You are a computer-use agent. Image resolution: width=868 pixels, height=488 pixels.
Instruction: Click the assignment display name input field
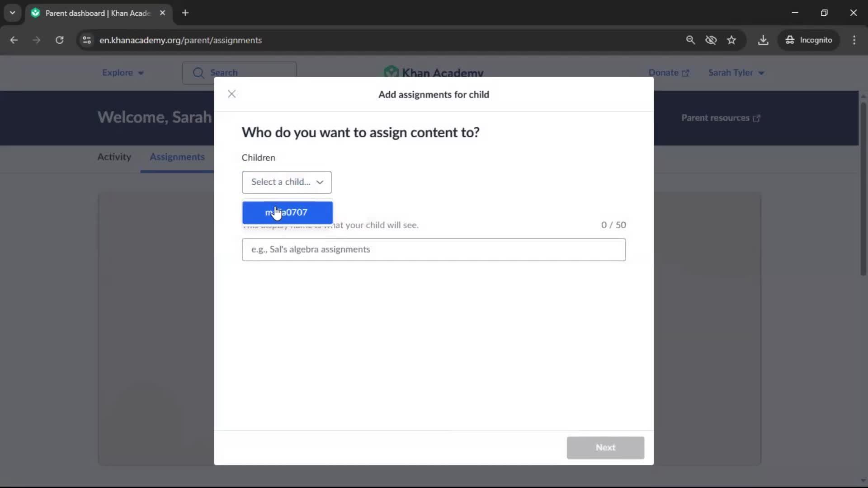point(434,249)
